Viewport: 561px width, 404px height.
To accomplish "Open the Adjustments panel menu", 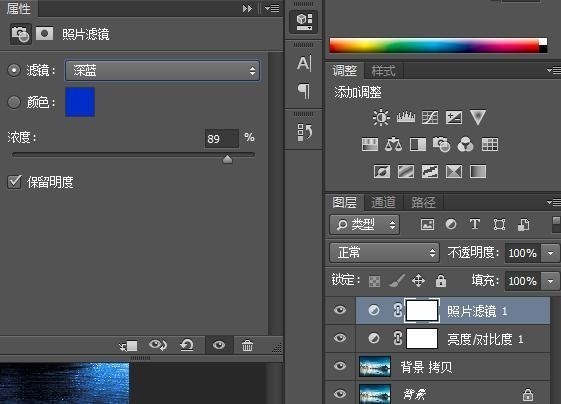I will [554, 70].
